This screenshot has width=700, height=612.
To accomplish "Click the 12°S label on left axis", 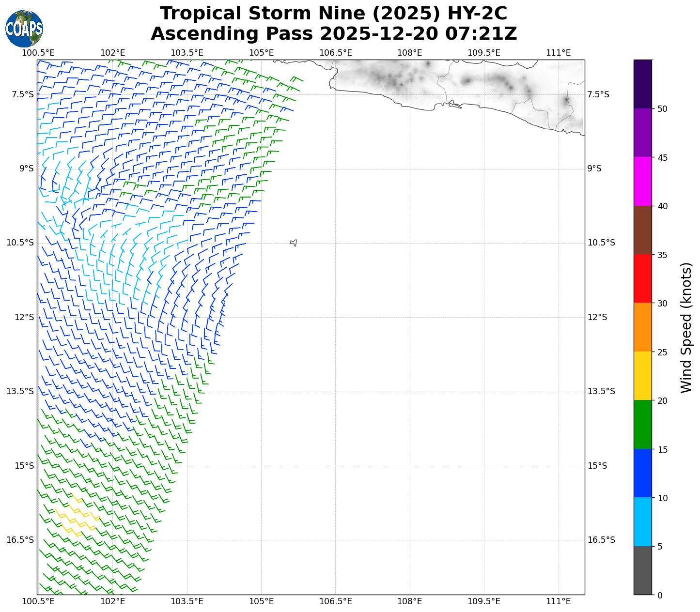I will pyautogui.click(x=24, y=317).
